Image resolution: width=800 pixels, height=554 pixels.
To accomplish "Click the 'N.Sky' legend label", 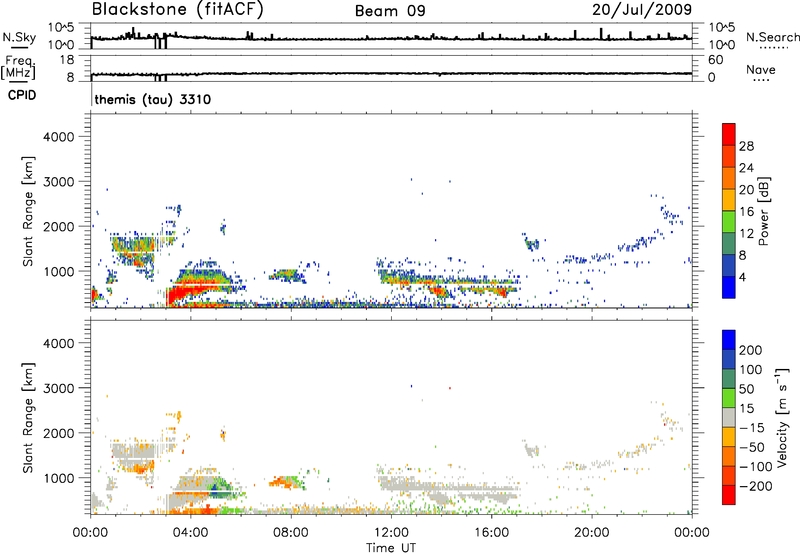I will pos(19,37).
